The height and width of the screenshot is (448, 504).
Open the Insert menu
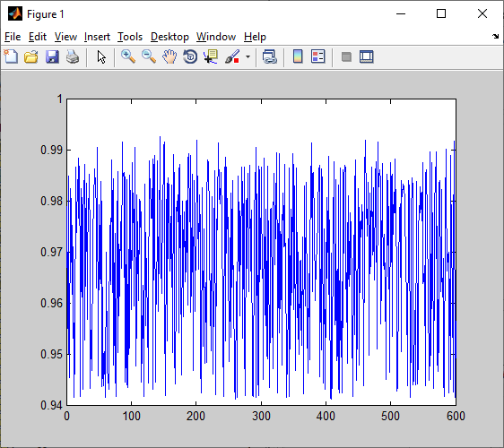coord(97,37)
